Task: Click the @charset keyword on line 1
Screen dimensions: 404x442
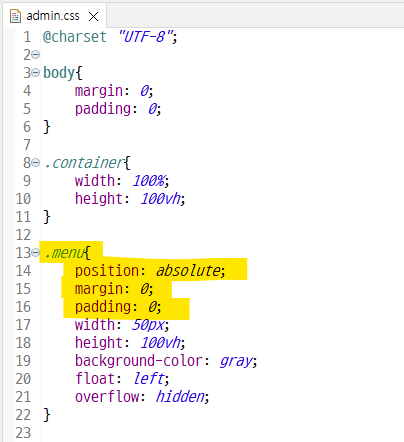Action: pos(75,37)
